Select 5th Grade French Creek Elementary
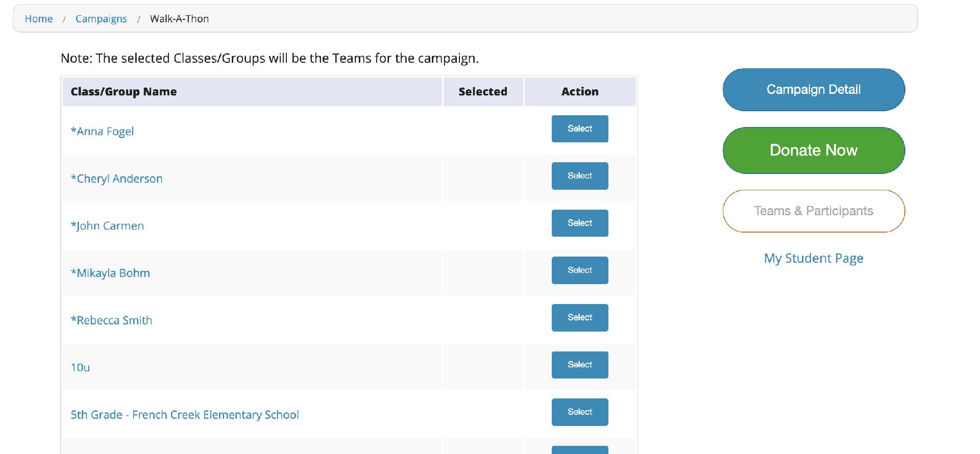 pos(580,412)
